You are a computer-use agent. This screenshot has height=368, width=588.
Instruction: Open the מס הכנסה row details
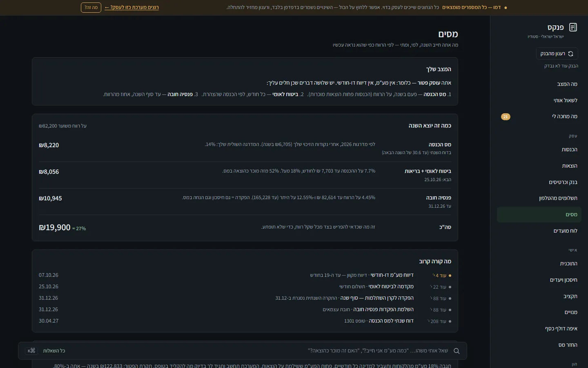pyautogui.click(x=245, y=148)
